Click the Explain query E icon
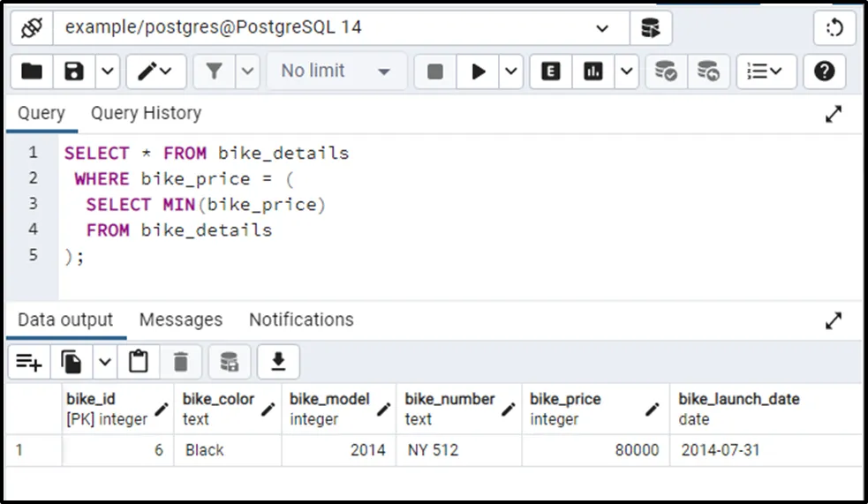This screenshot has height=504, width=868. coord(551,71)
